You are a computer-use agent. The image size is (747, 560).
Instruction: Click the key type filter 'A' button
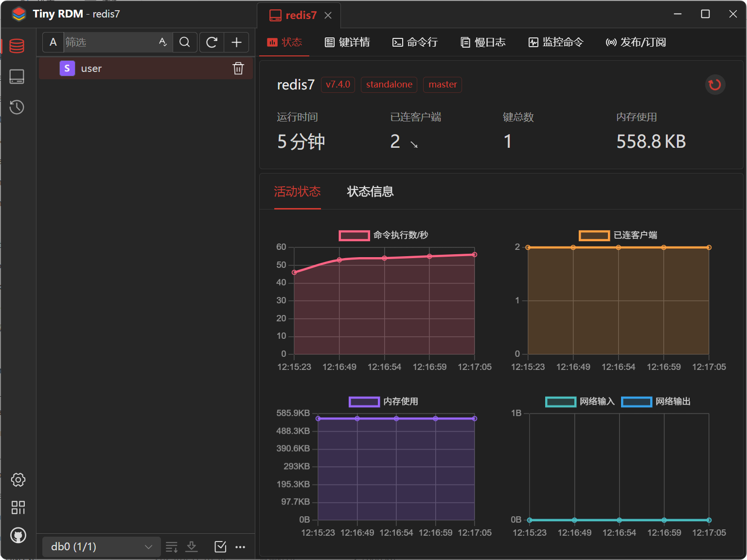[x=53, y=42]
